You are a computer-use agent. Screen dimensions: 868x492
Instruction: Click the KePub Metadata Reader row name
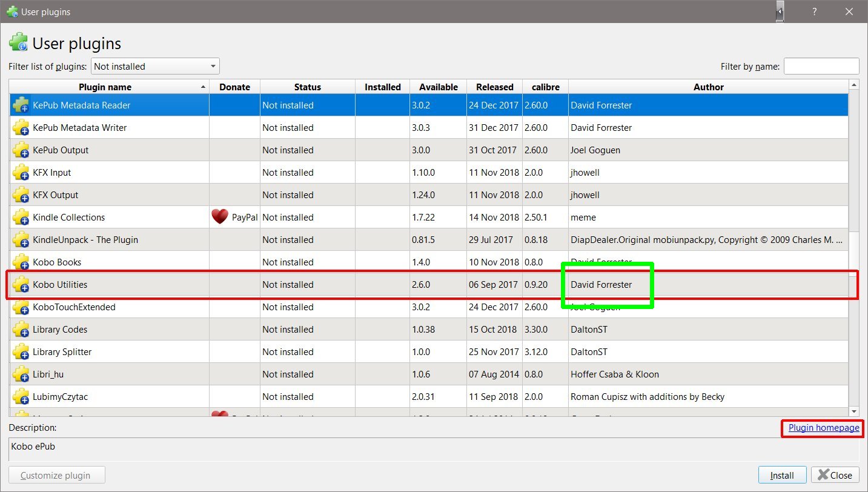coord(82,105)
